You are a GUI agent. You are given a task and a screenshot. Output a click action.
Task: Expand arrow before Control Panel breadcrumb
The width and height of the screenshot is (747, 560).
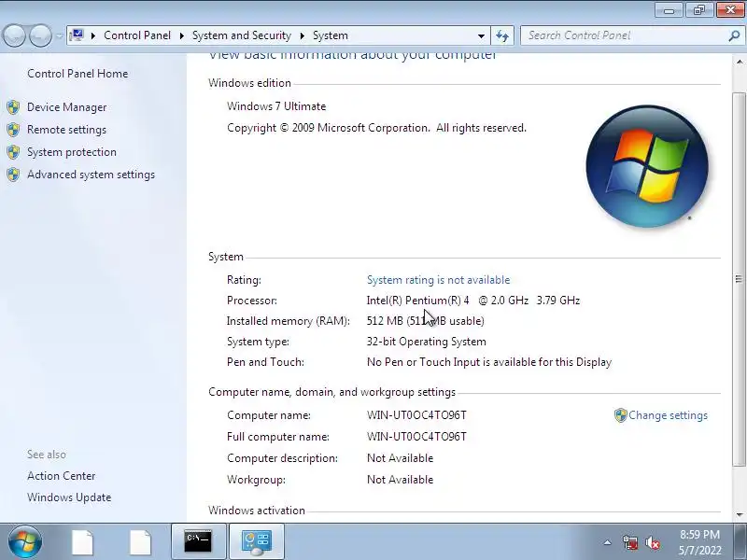click(x=93, y=35)
